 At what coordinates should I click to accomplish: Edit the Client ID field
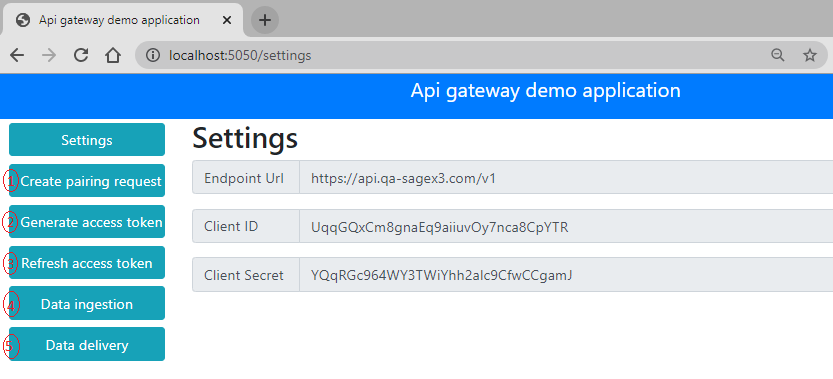click(566, 226)
